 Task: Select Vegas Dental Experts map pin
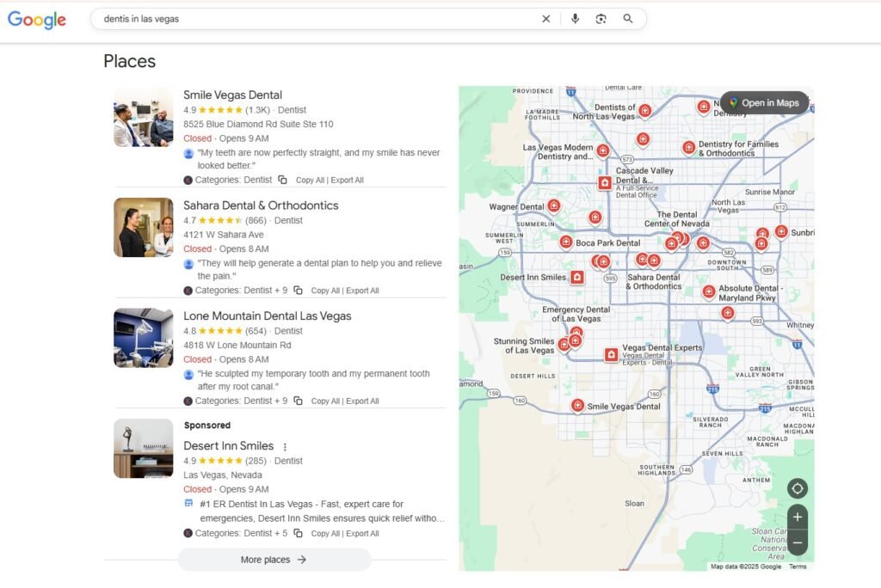click(611, 354)
